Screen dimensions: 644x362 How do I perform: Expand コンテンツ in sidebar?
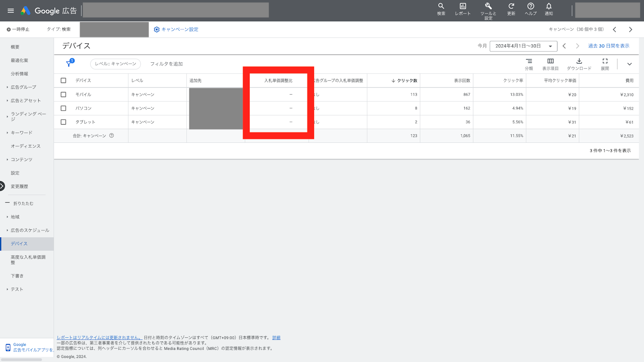pyautogui.click(x=7, y=160)
